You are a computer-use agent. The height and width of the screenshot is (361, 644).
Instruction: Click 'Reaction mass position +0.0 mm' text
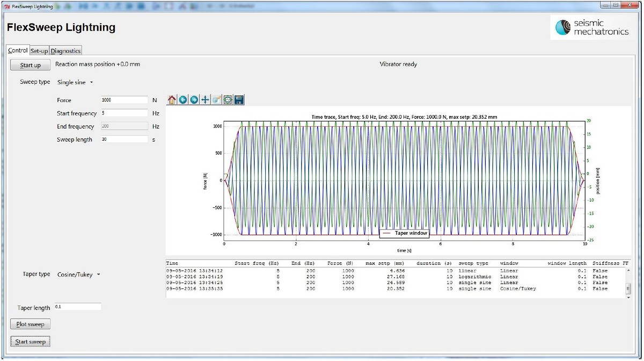tap(98, 64)
